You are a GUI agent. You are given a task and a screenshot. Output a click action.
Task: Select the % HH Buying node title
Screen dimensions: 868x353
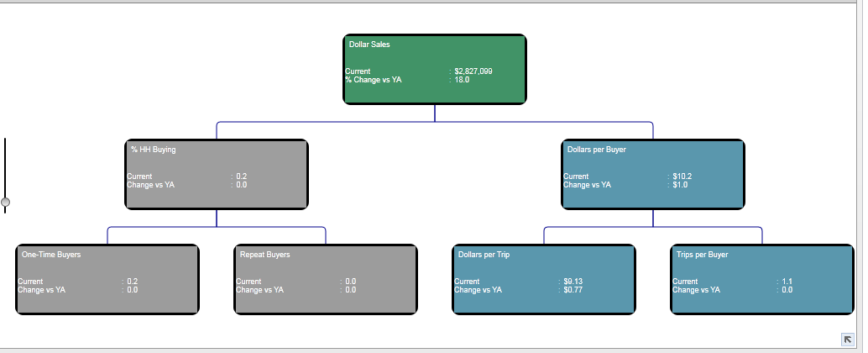click(x=153, y=150)
